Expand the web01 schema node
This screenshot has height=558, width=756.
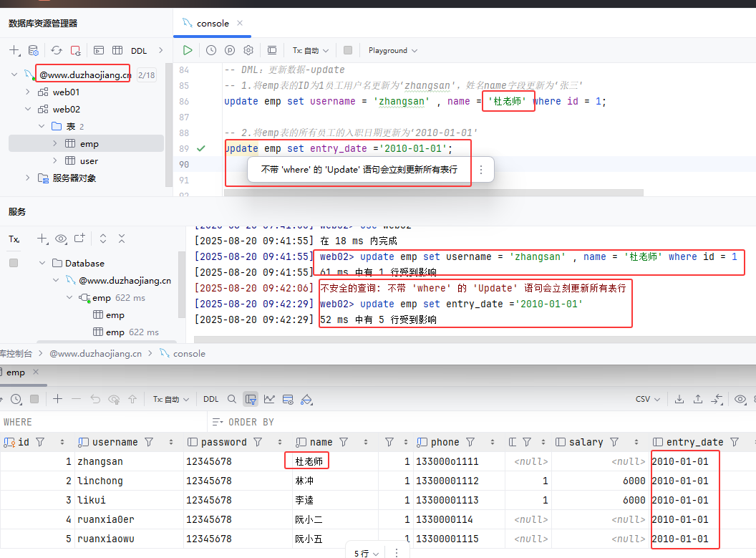click(28, 92)
